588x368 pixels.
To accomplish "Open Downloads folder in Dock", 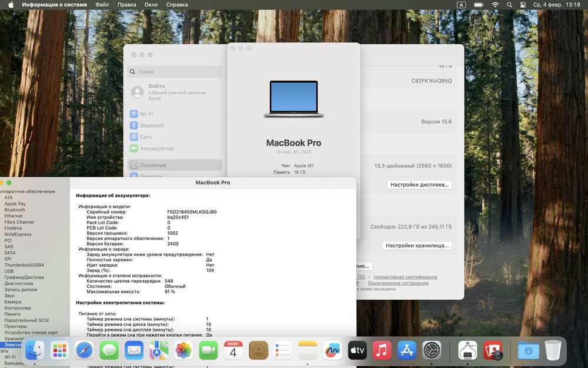I will coord(528,351).
